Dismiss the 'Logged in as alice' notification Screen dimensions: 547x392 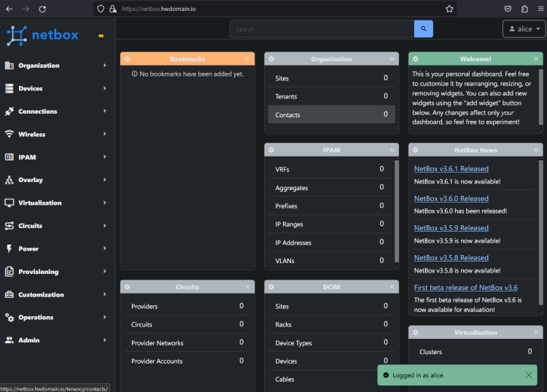529,375
